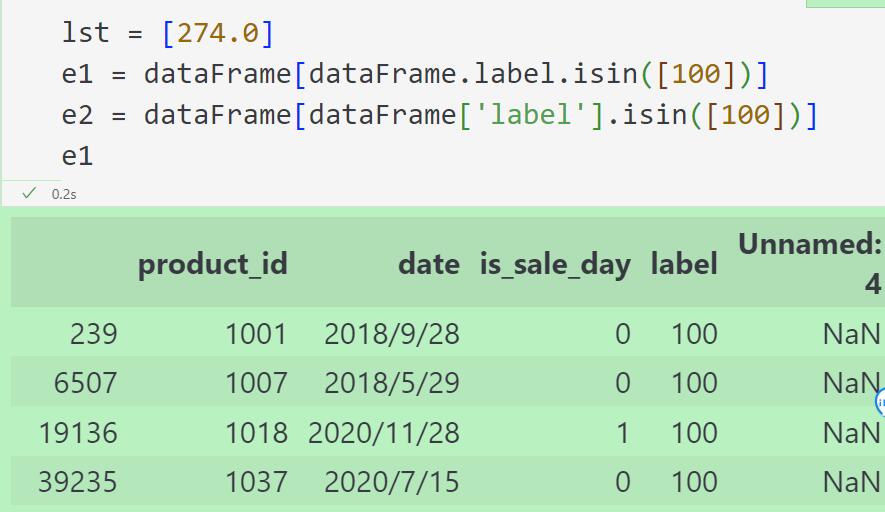Click the is_sale_day column header
The width and height of the screenshot is (885, 512).
click(555, 265)
